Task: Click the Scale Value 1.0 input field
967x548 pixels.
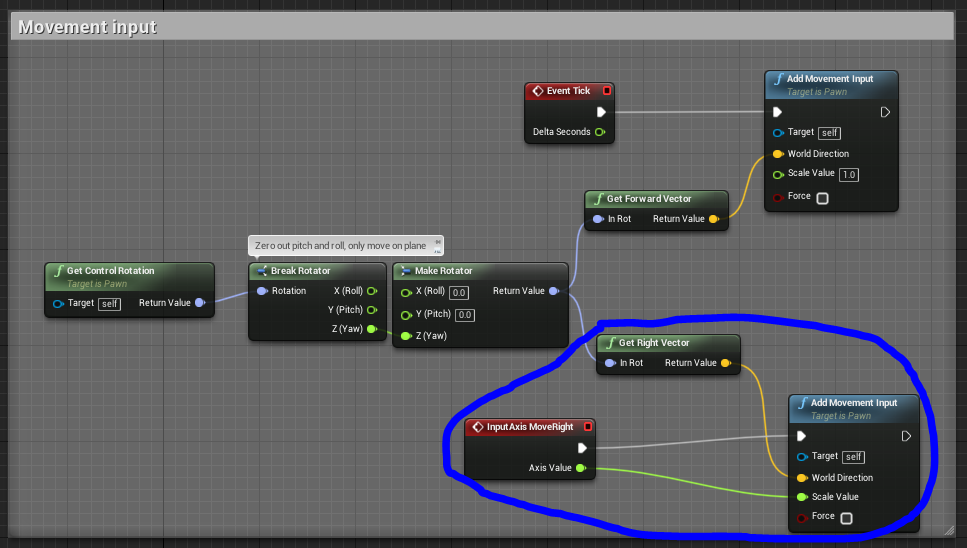Action: [849, 174]
